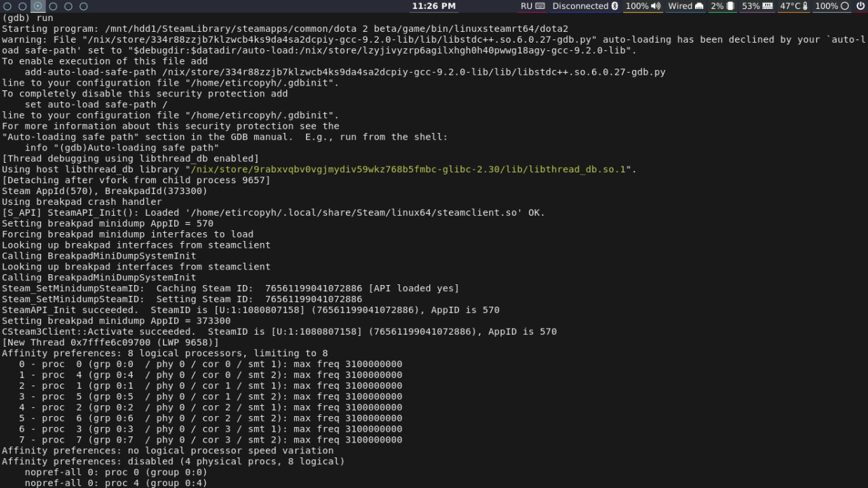Click "nopref-all 0: proc 4 (group 0:4)"
Image resolution: width=868 pixels, height=488 pixels.
pyautogui.click(x=116, y=483)
